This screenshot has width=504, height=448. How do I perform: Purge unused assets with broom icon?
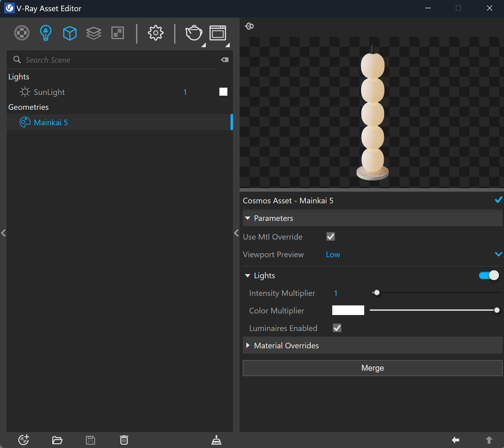tap(216, 440)
